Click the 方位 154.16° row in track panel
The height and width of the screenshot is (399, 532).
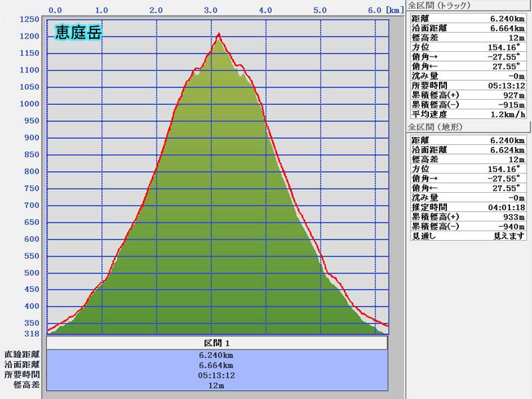tap(467, 47)
